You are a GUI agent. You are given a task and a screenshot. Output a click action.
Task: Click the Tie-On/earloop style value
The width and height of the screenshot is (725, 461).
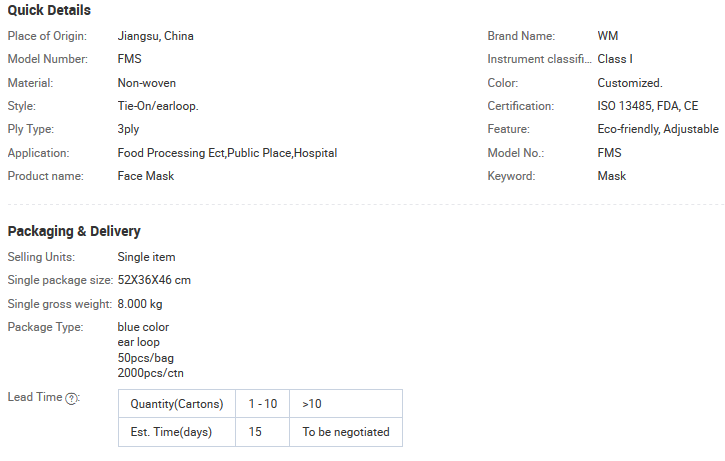click(x=158, y=106)
